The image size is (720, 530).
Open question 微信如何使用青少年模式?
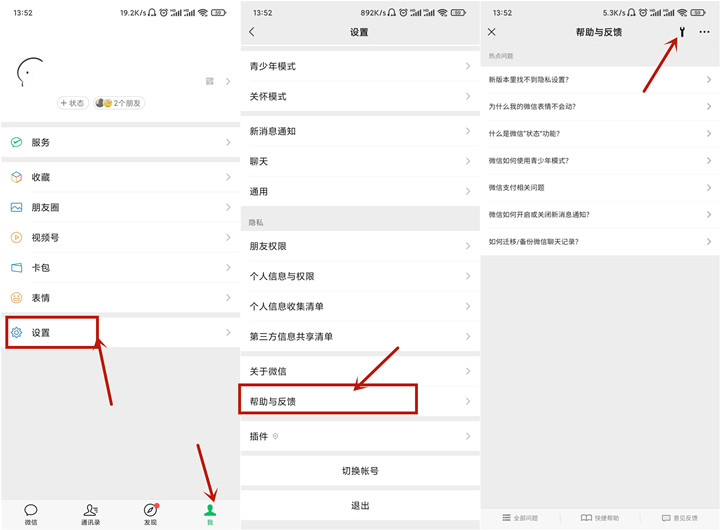[600, 161]
